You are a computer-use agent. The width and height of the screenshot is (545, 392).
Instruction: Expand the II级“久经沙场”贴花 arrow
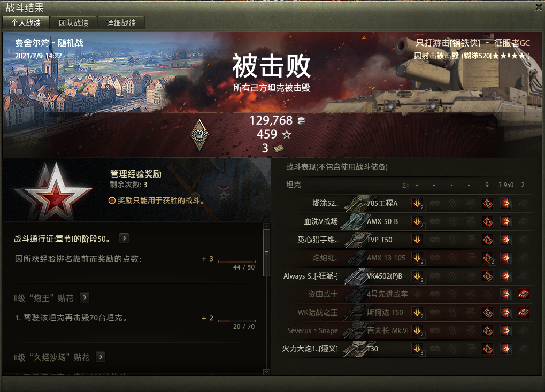coord(101,357)
